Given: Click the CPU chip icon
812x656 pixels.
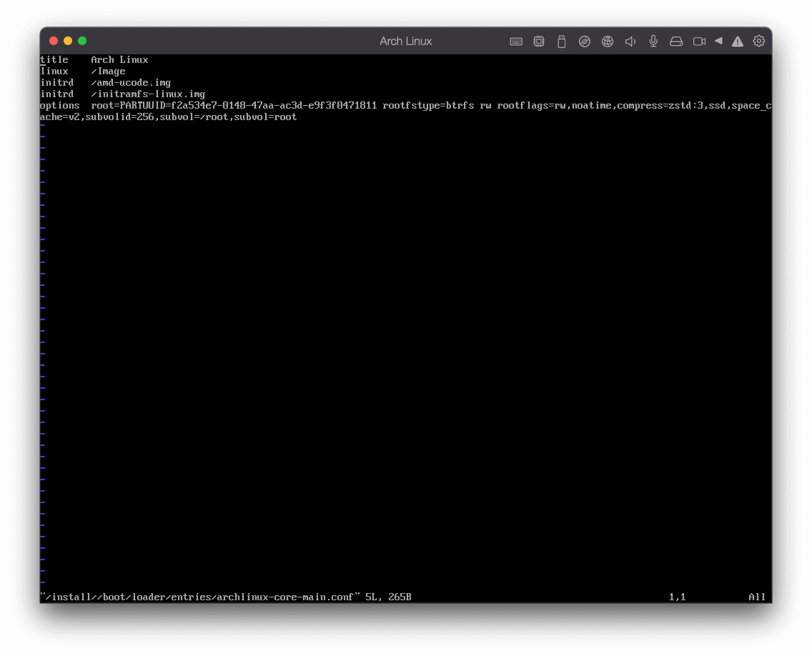Looking at the screenshot, I should (x=539, y=41).
